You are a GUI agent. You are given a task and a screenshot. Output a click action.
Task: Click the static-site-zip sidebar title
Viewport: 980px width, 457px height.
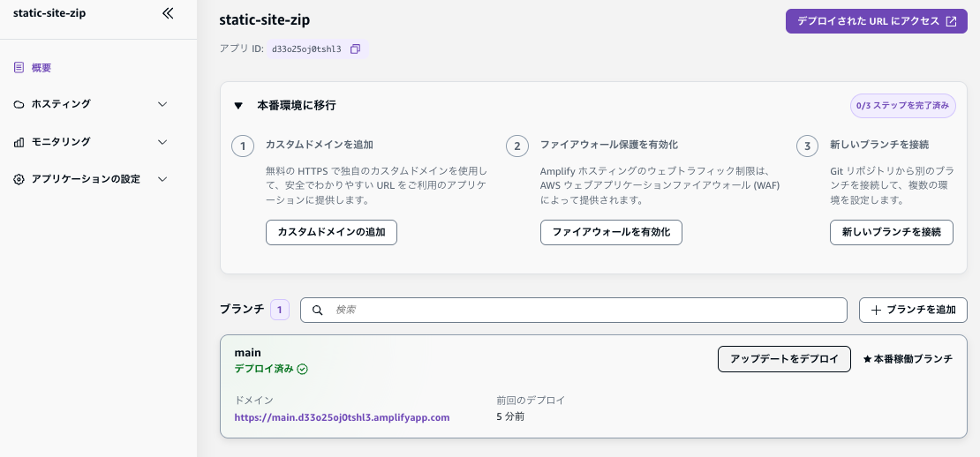[x=49, y=13]
